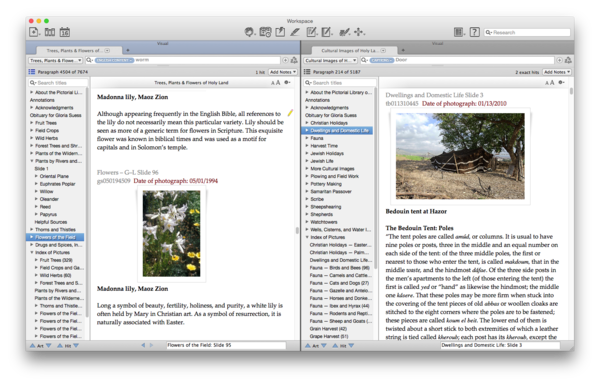This screenshot has height=386, width=600.
Task: Click the right pane search details icon
Action: 568,60
